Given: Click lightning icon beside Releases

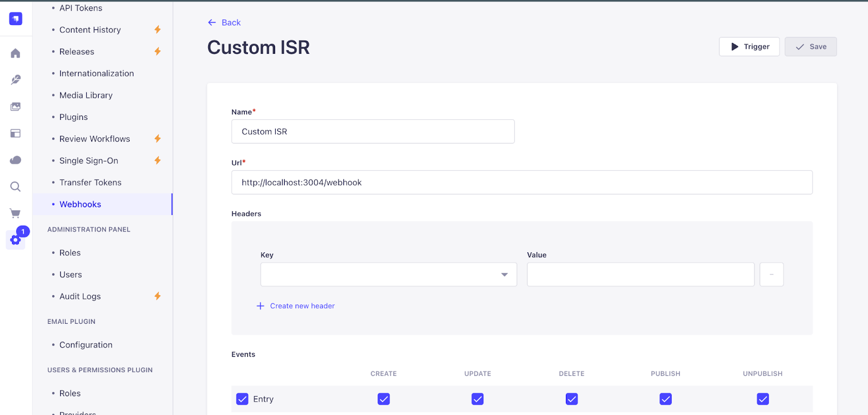Looking at the screenshot, I should [157, 51].
